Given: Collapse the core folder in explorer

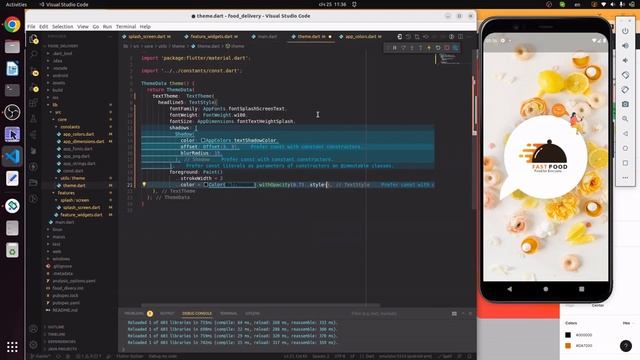Looking at the screenshot, I should point(62,120).
